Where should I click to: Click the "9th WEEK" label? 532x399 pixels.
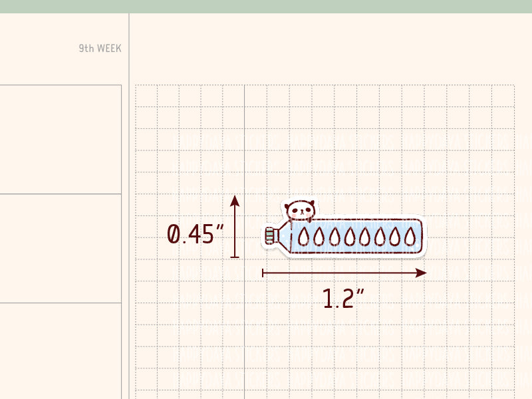coord(100,49)
